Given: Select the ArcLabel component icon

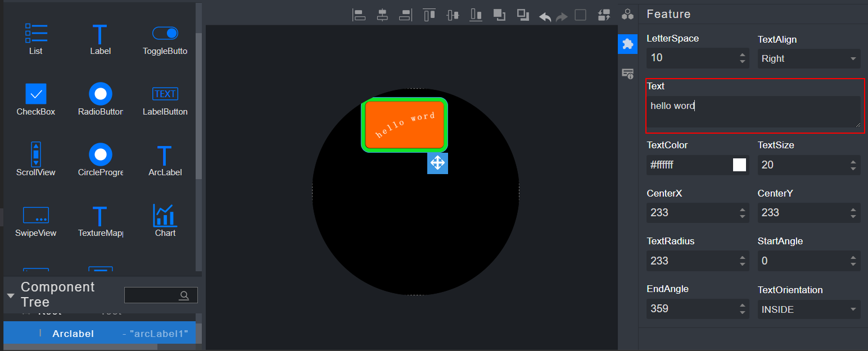Looking at the screenshot, I should [165, 161].
